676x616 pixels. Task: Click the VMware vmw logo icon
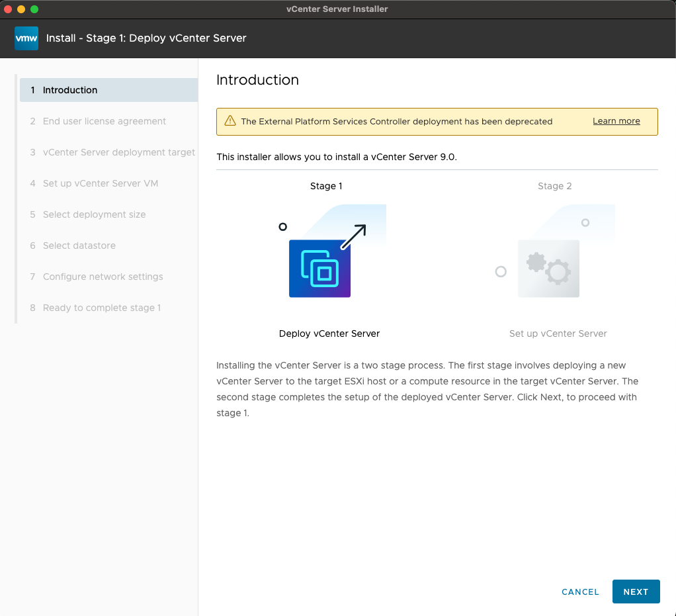[26, 38]
